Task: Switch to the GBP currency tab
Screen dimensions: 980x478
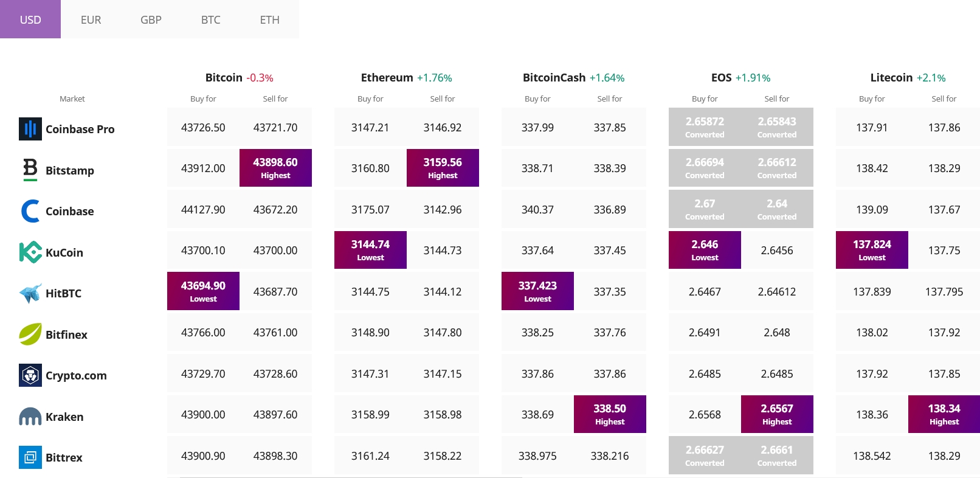Action: point(151,19)
